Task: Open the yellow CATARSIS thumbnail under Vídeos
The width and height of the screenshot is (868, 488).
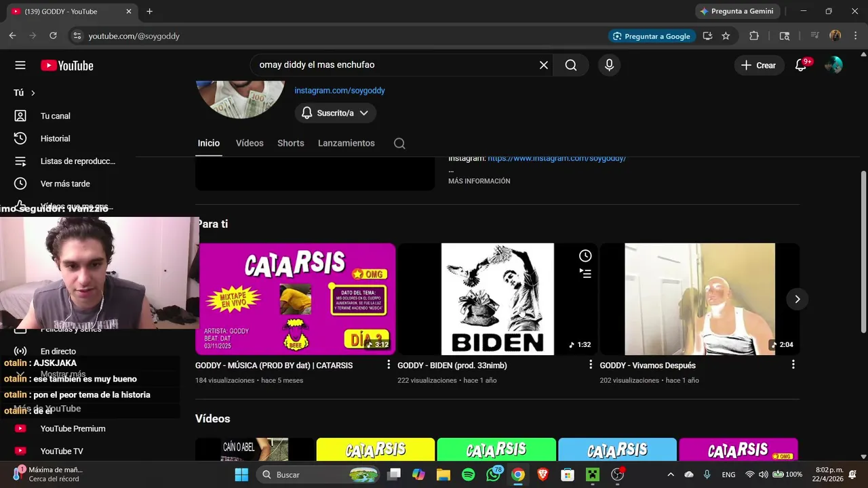Action: [x=376, y=449]
